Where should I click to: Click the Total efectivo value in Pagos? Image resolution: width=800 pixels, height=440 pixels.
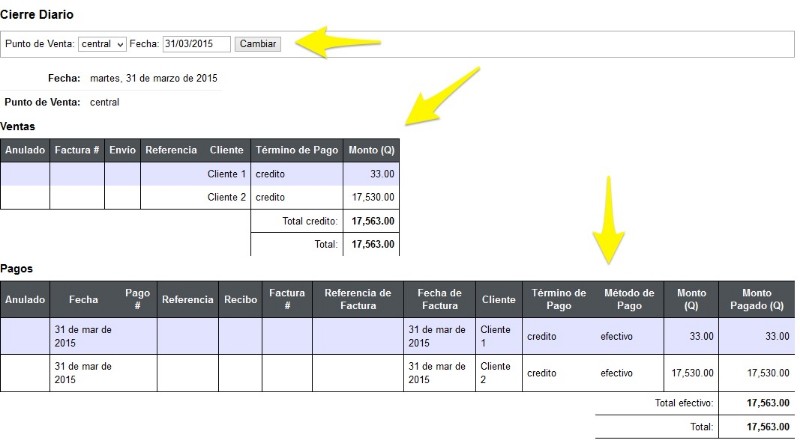[768, 403]
